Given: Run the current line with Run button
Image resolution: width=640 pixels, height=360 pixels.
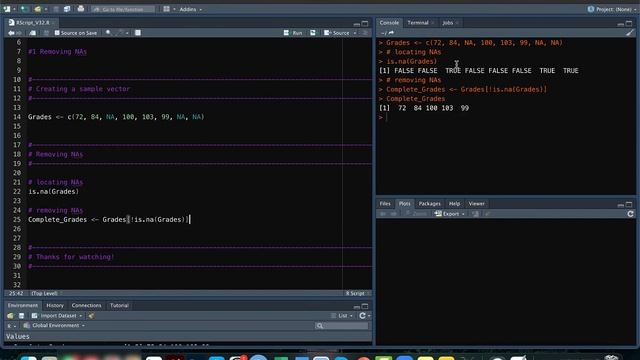Looking at the screenshot, I should pyautogui.click(x=293, y=33).
